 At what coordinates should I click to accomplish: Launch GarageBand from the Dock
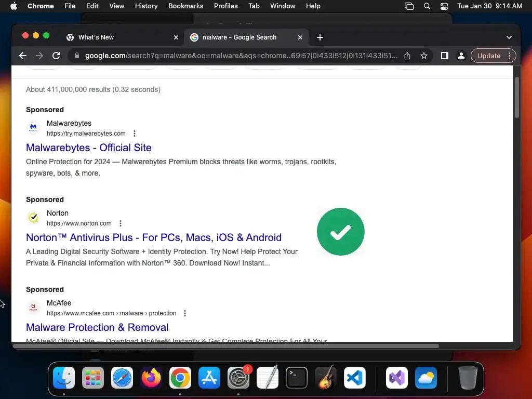point(326,377)
